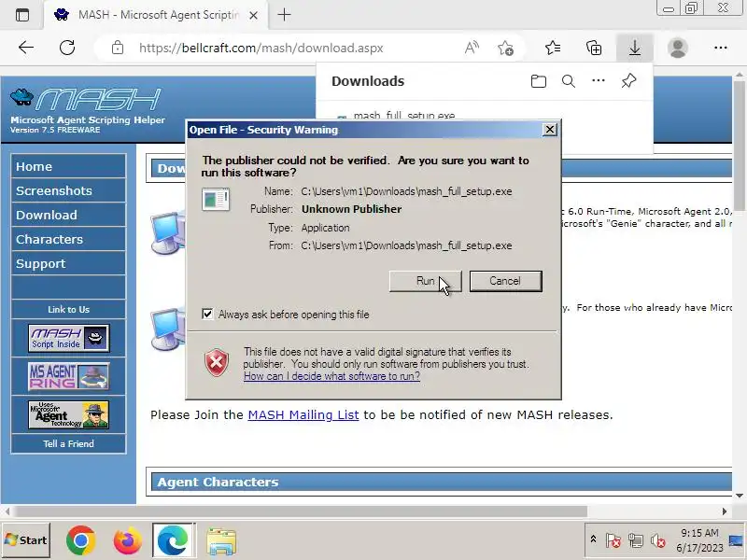Viewport: 747px width, 560px height.
Task: Open downloads folder icon in Downloads panel
Action: (x=539, y=81)
